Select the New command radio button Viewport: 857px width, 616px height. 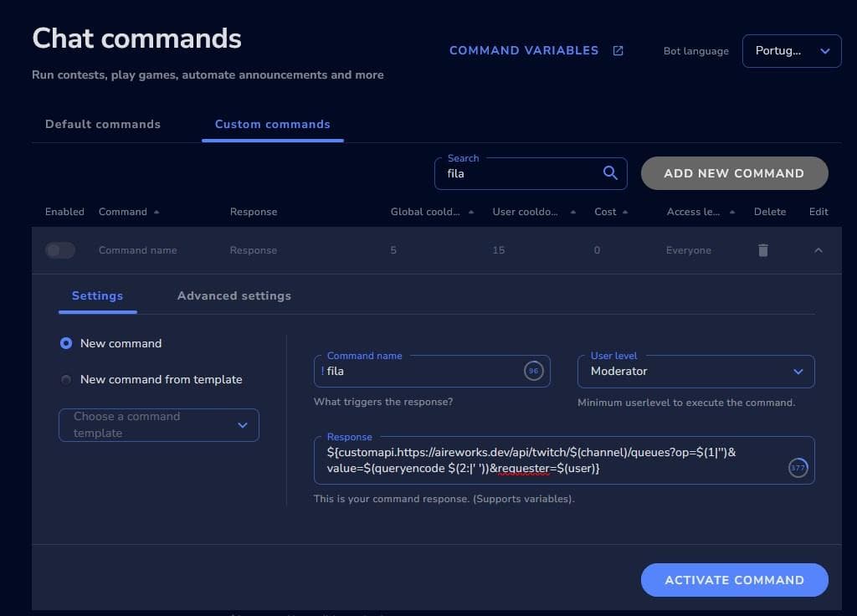pos(66,343)
